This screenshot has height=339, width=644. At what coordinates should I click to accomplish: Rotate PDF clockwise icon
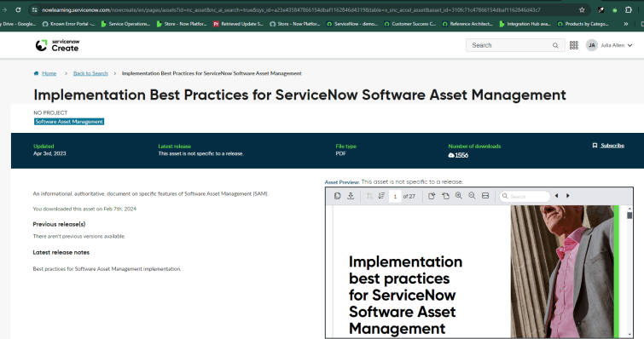point(432,196)
